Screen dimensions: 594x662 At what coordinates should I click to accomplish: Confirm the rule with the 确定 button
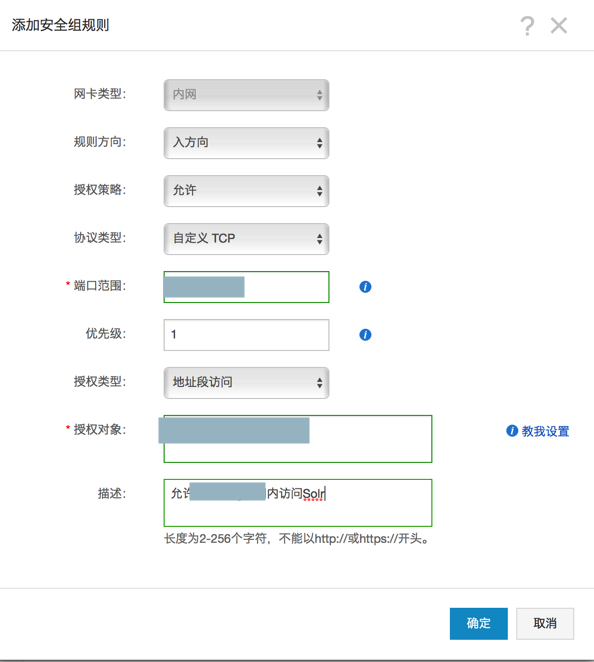tap(478, 624)
